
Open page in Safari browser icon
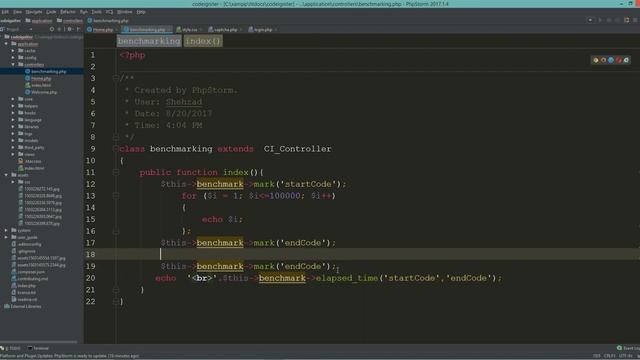tap(611, 60)
